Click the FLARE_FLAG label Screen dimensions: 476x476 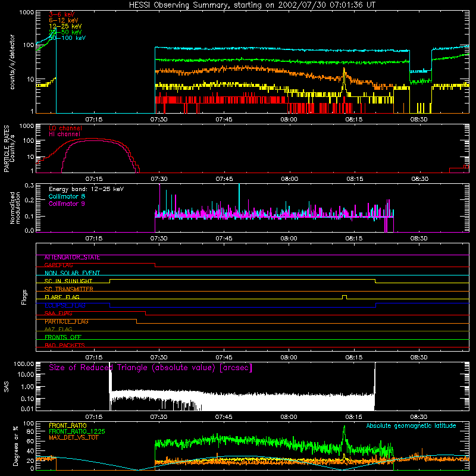(x=62, y=297)
